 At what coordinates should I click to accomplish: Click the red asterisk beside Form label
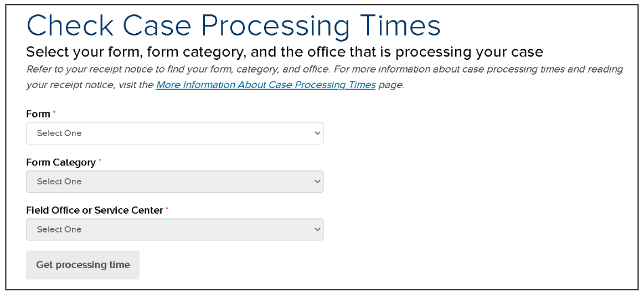point(55,113)
